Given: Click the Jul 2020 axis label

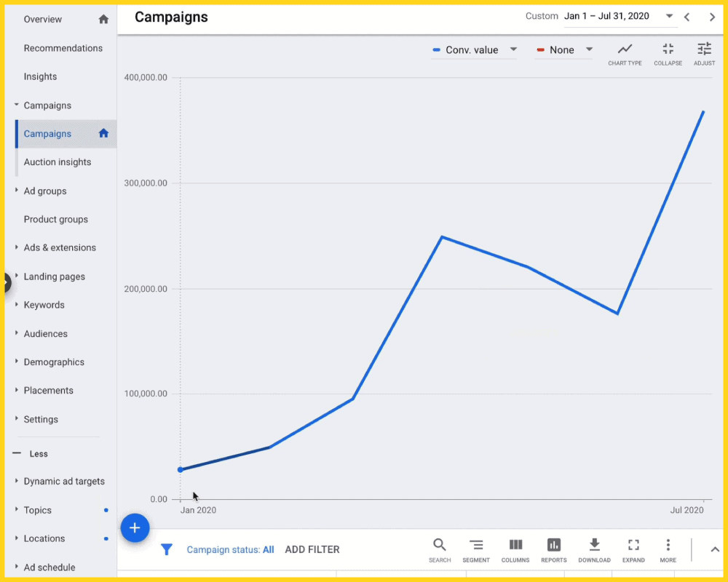Looking at the screenshot, I should [687, 510].
